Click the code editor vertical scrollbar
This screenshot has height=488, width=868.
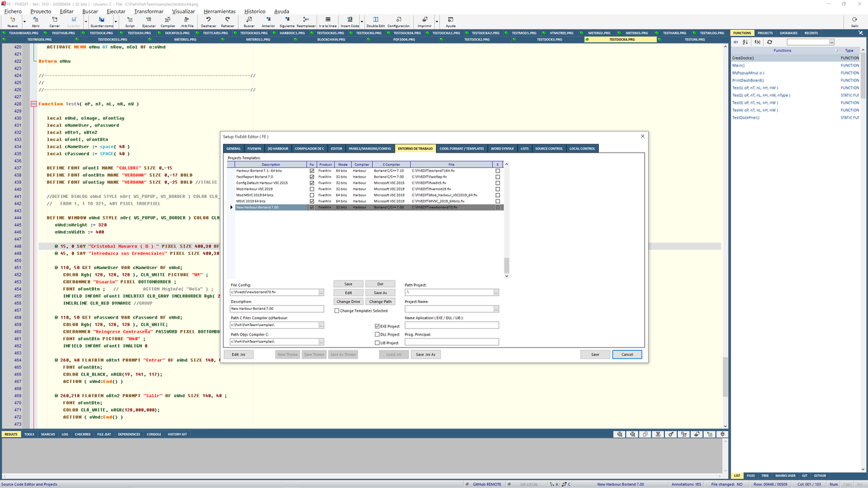point(726,237)
